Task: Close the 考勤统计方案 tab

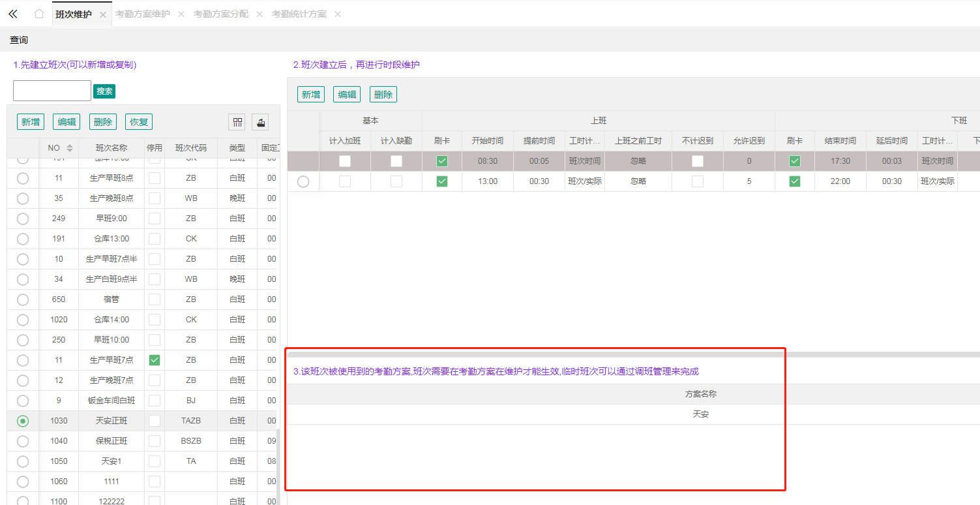Action: tap(338, 14)
